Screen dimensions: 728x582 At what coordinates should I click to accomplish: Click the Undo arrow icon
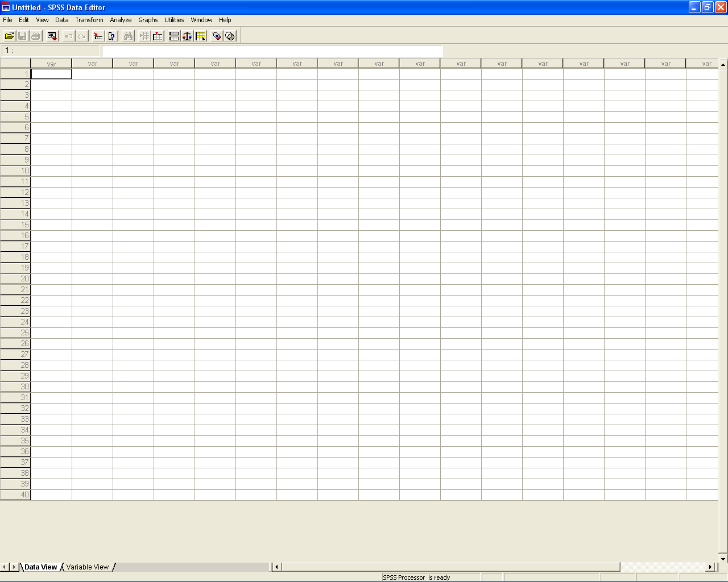click(x=69, y=36)
